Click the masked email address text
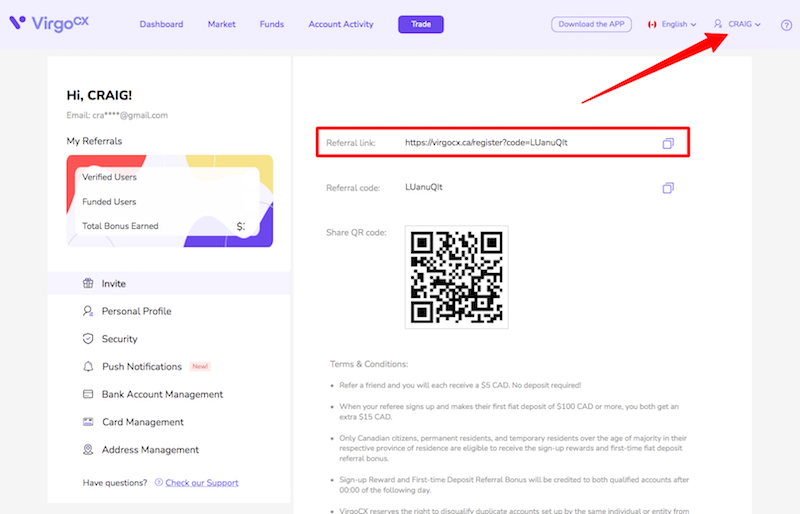Viewport: 800px width, 514px height. pyautogui.click(x=130, y=115)
